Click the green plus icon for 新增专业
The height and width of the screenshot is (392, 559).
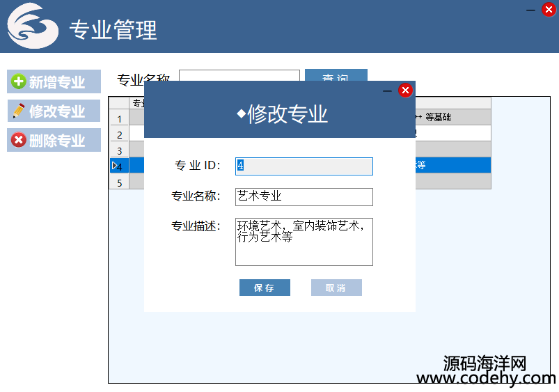point(18,81)
